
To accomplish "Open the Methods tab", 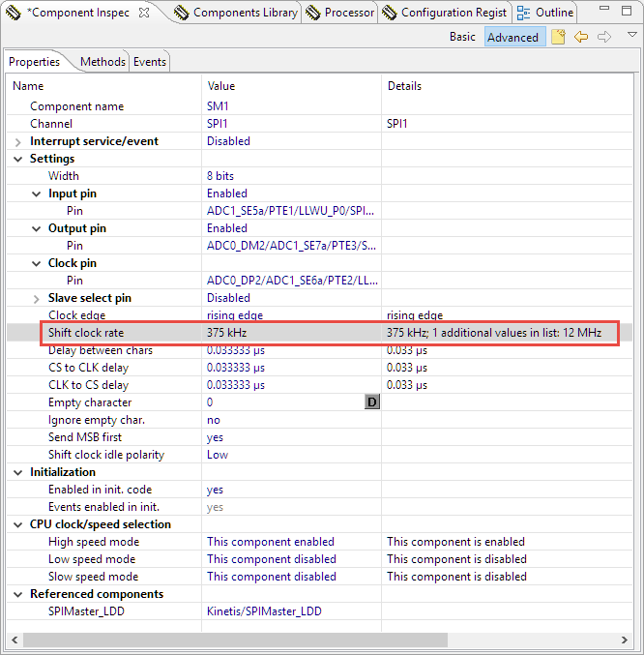I will point(102,61).
